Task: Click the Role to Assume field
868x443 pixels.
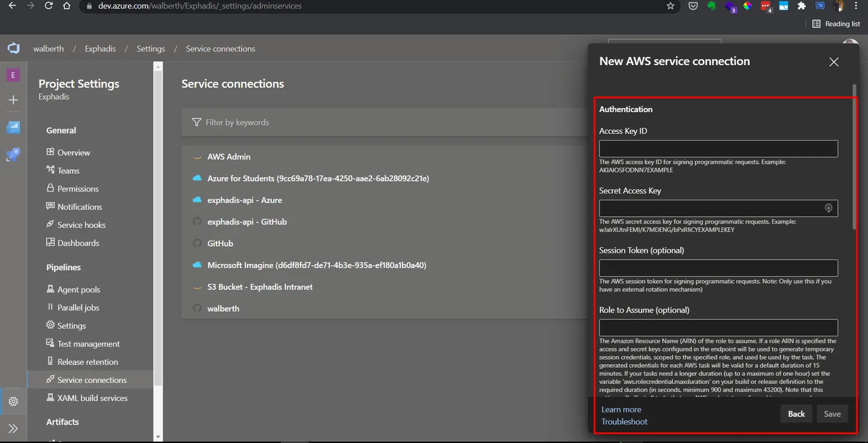Action: [718, 328]
